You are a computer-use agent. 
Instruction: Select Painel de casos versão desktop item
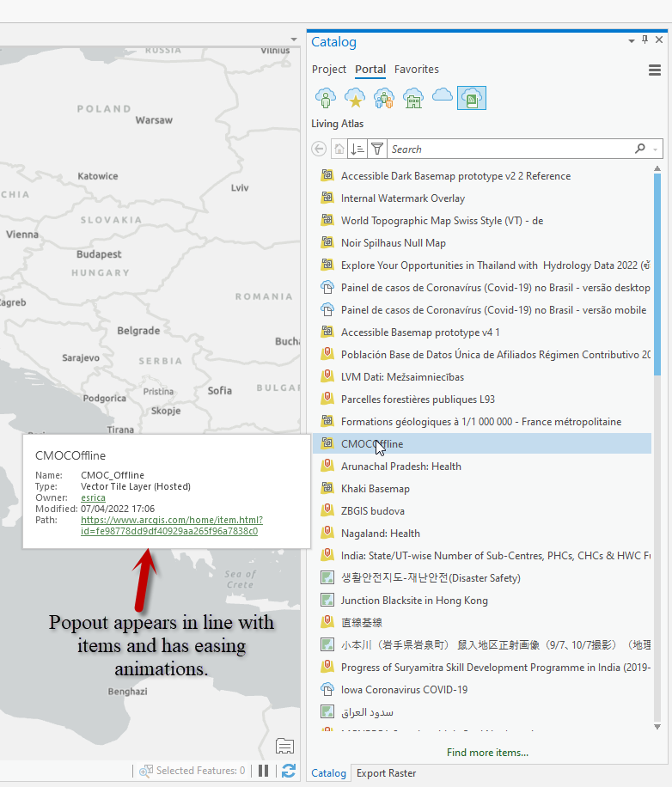[482, 288]
